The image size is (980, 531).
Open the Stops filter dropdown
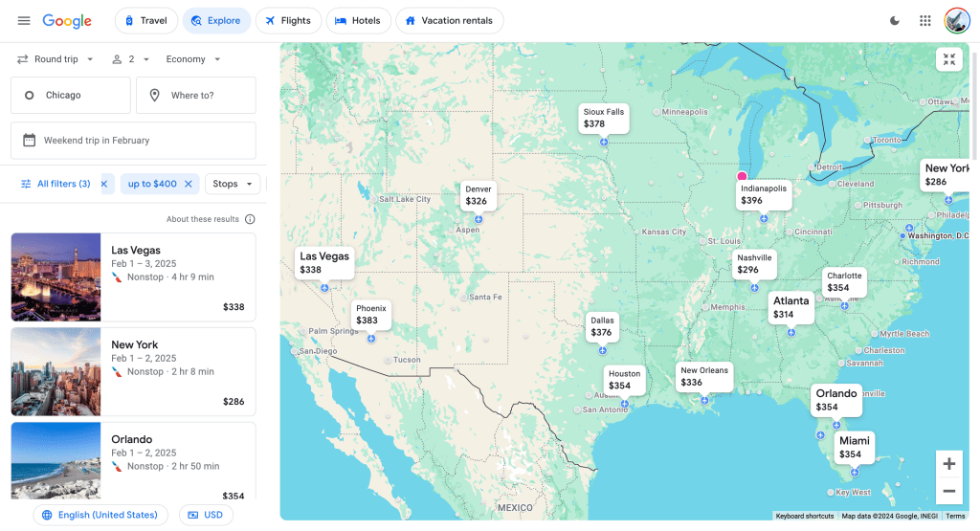[x=233, y=184]
